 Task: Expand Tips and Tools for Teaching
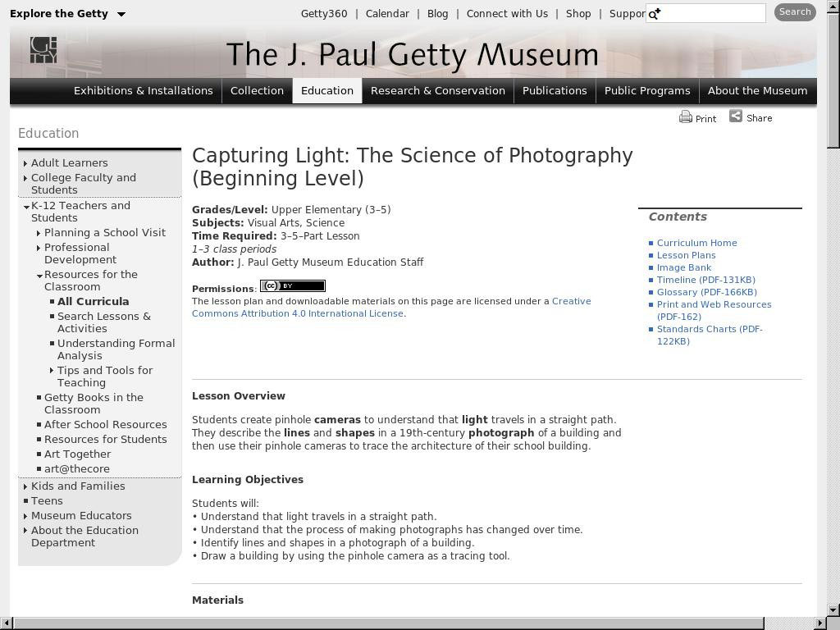[52, 370]
